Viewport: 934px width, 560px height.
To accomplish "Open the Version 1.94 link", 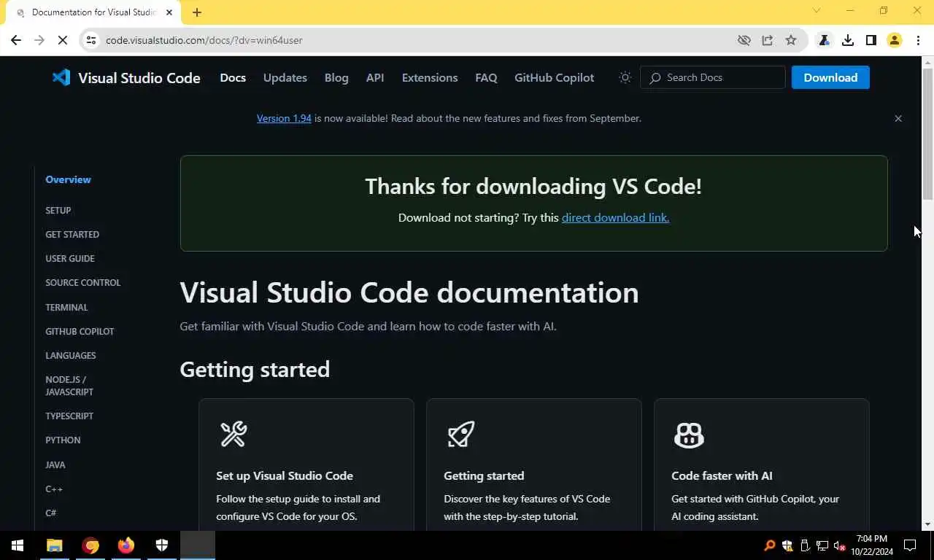I will click(x=284, y=118).
